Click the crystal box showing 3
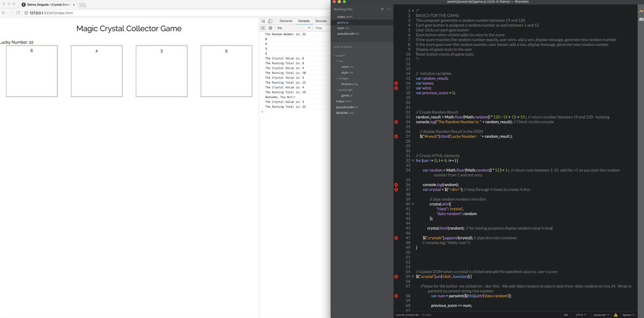 tap(161, 71)
